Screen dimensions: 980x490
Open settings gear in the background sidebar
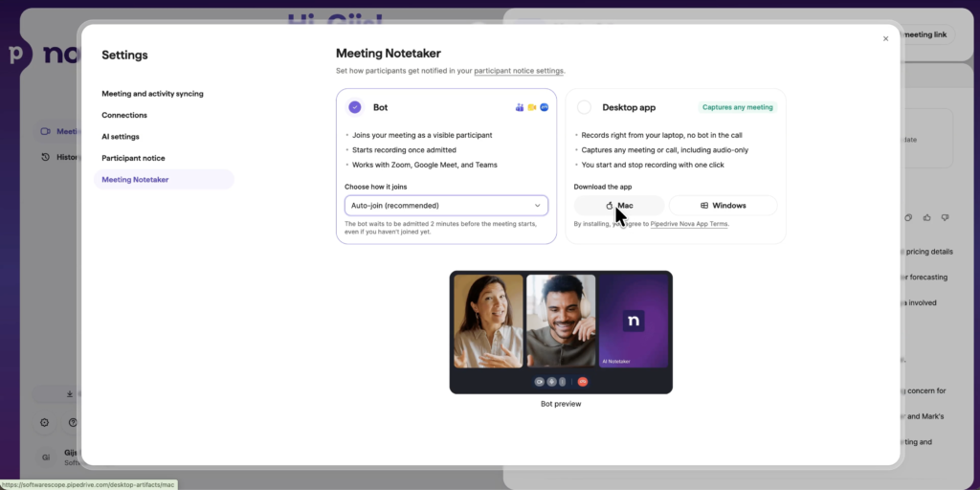tap(44, 422)
